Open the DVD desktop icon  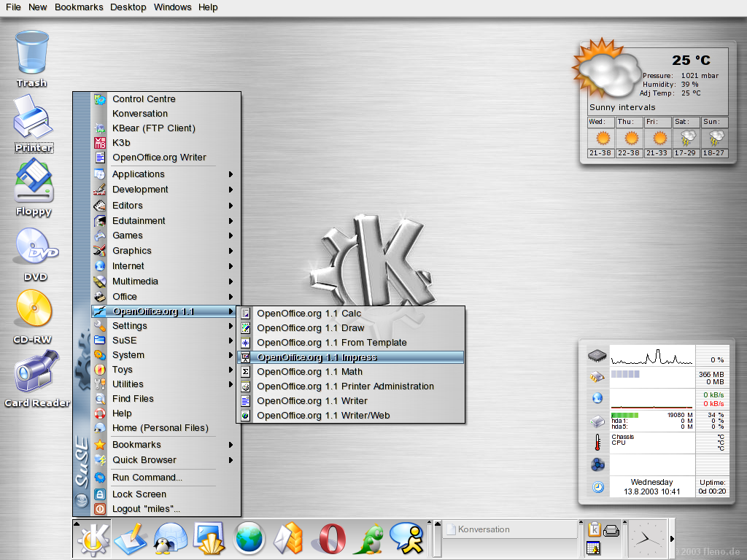[x=36, y=254]
